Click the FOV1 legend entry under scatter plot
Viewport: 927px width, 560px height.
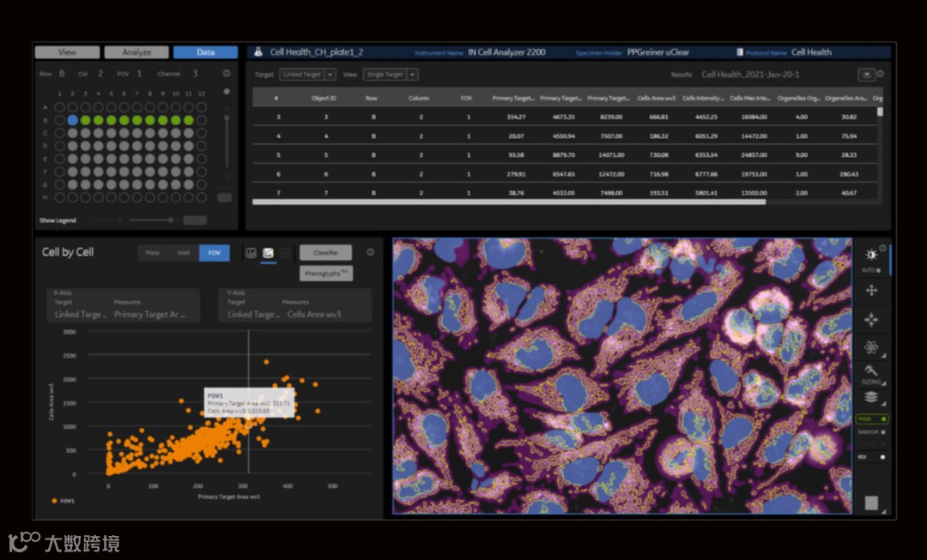(x=63, y=501)
